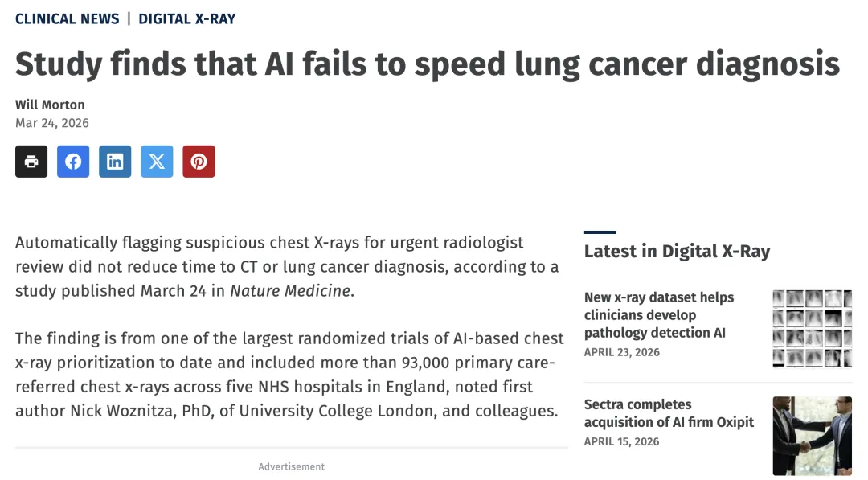
Task: Share the article on Facebook
Action: click(73, 162)
